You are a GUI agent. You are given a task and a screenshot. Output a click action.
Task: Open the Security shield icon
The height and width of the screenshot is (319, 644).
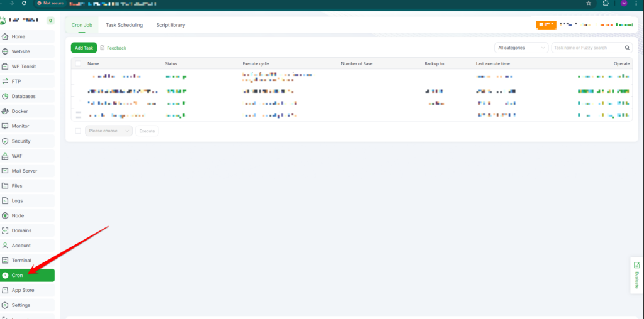click(x=5, y=141)
